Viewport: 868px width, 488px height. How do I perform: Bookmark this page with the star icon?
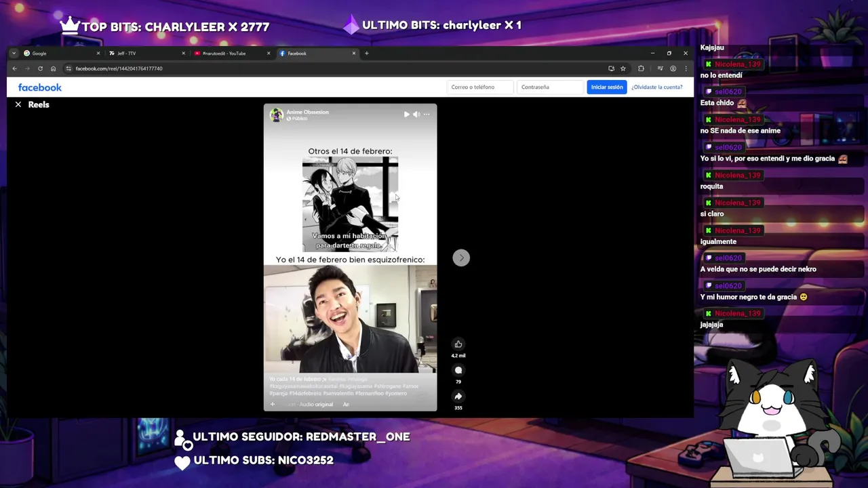tap(623, 68)
